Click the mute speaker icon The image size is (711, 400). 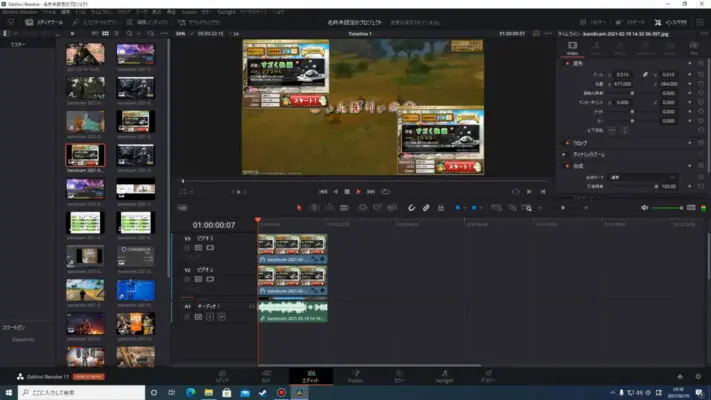click(x=644, y=208)
